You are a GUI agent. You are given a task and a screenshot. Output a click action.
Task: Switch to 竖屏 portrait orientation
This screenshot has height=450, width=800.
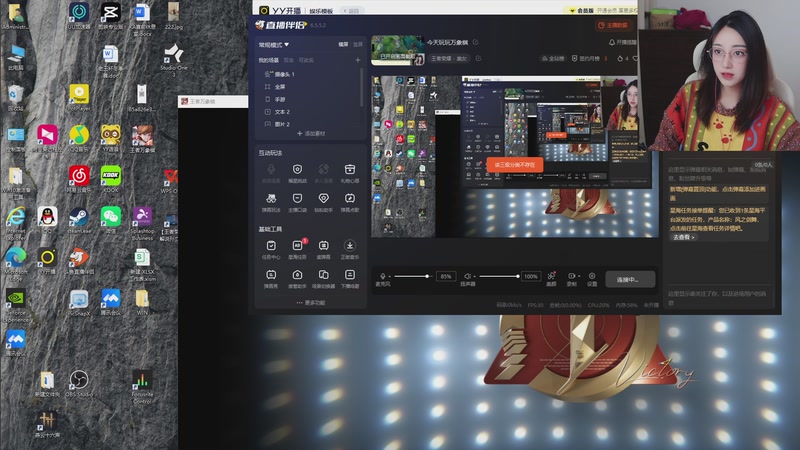tap(358, 44)
